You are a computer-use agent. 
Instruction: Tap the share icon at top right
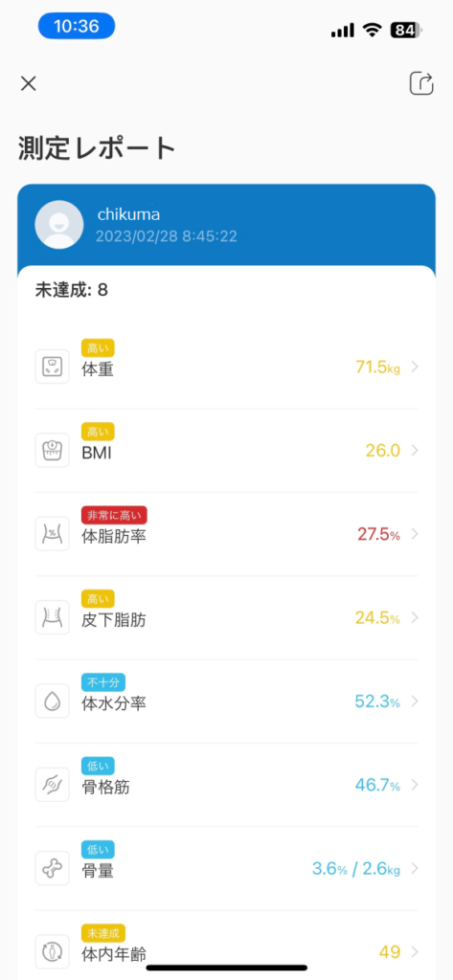421,83
